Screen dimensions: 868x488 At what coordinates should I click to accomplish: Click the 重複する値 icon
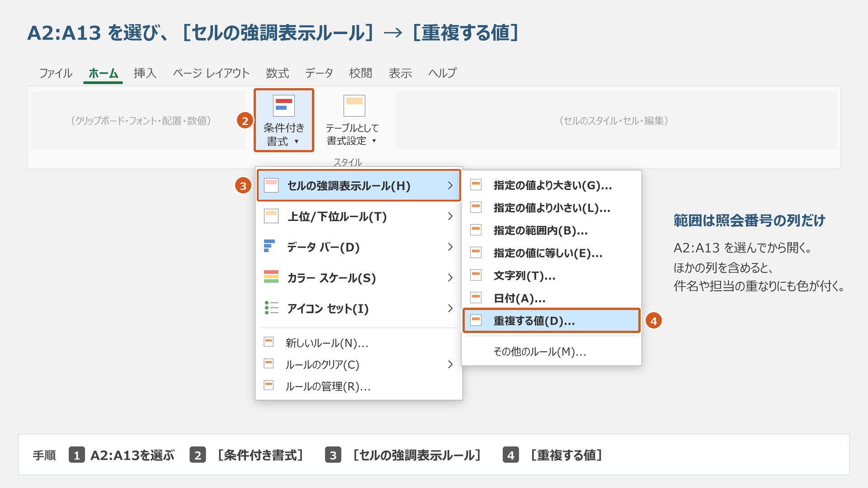point(476,320)
